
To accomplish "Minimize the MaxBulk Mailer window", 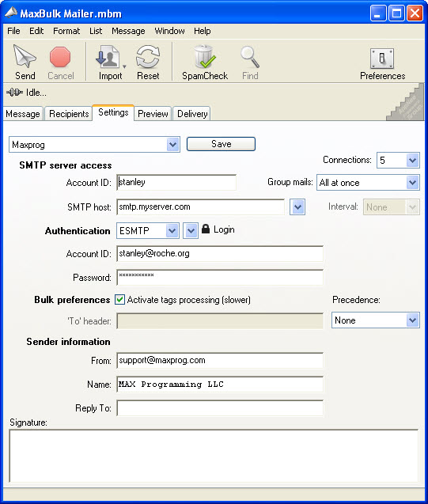I will (x=378, y=13).
